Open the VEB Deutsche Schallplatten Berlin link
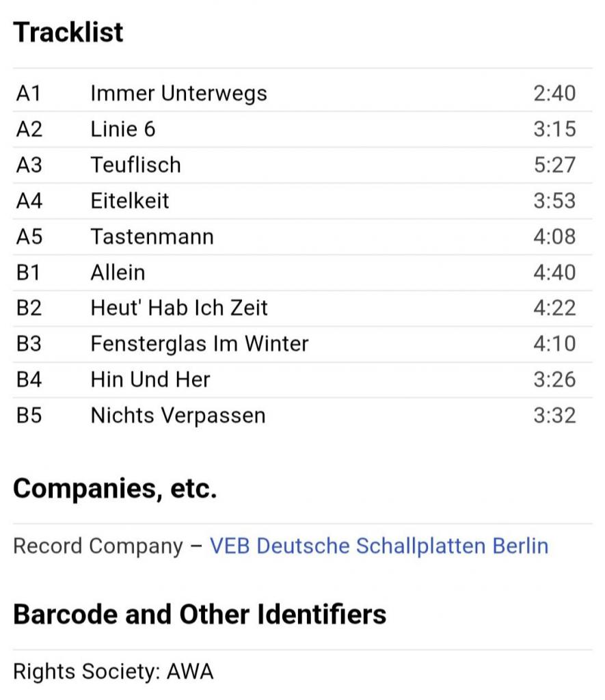 (x=379, y=546)
